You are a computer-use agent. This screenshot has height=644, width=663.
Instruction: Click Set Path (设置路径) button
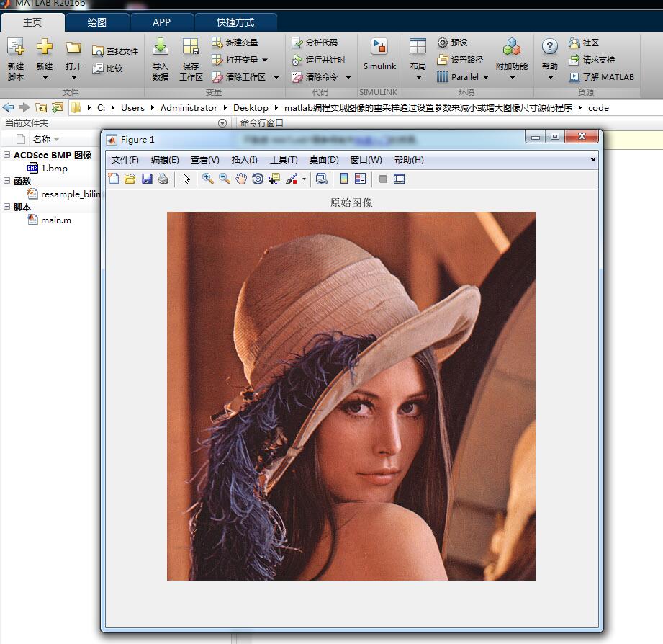pyautogui.click(x=460, y=60)
